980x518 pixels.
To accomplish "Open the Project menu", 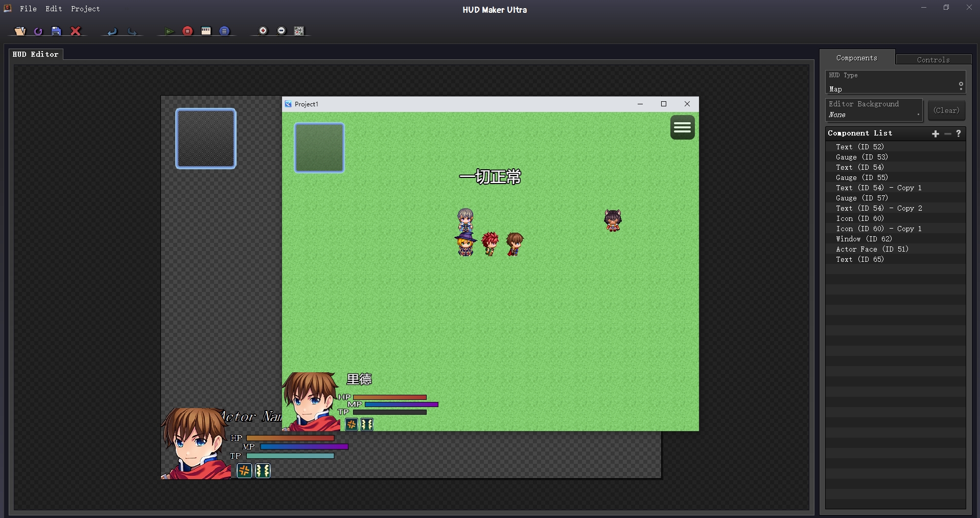I will (85, 9).
